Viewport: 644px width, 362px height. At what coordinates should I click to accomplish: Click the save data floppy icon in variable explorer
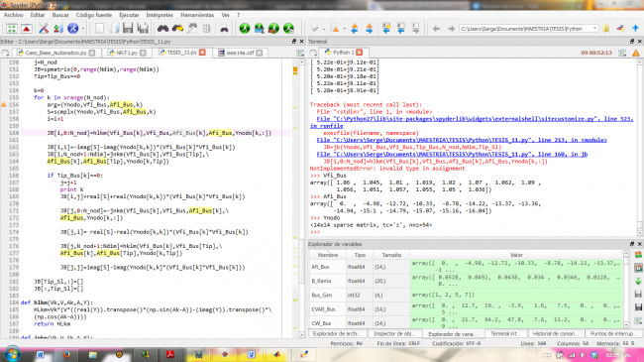point(638,295)
